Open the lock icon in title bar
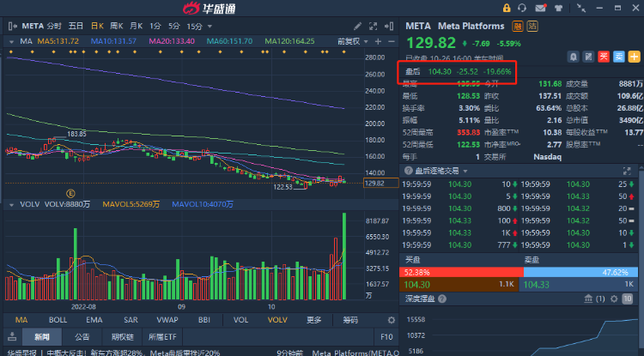Screen dimensions: 644x356 (507, 8)
